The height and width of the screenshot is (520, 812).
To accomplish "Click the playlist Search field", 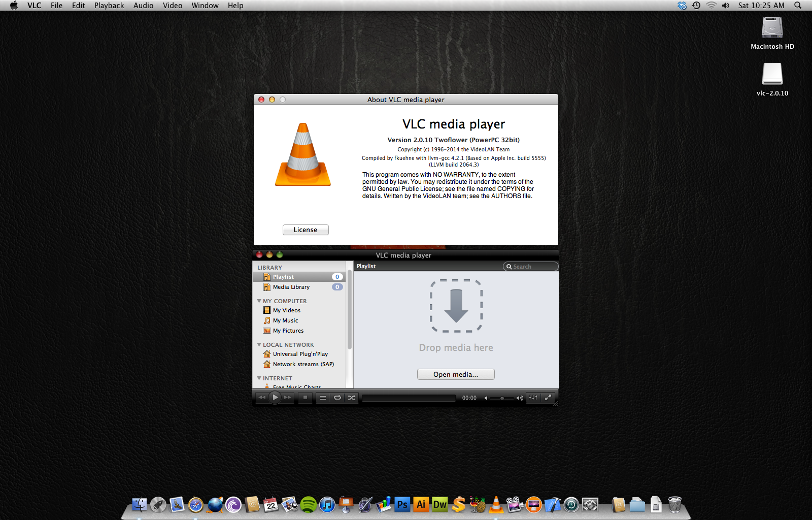I will coord(531,267).
